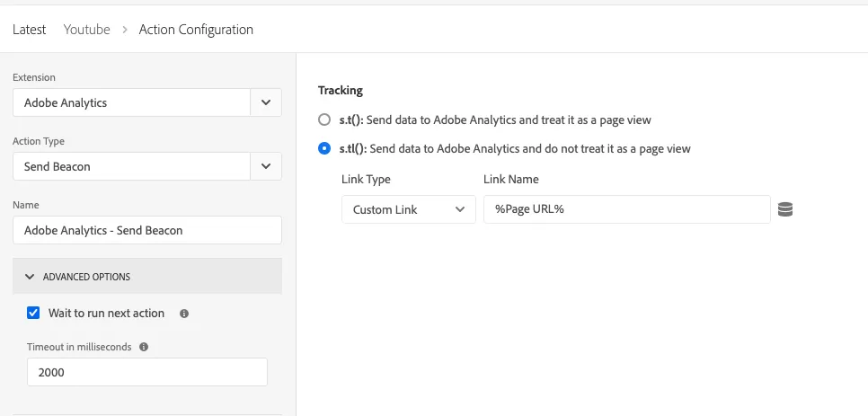Click the Timeout in milliseconds label

[x=79, y=348]
